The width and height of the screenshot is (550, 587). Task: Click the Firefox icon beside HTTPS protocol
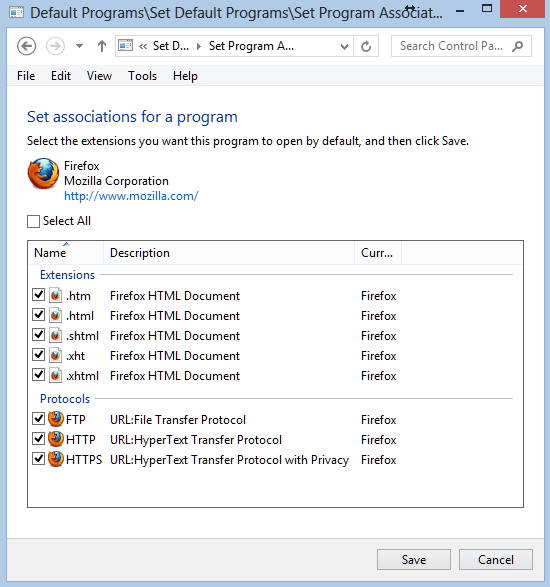tap(56, 459)
